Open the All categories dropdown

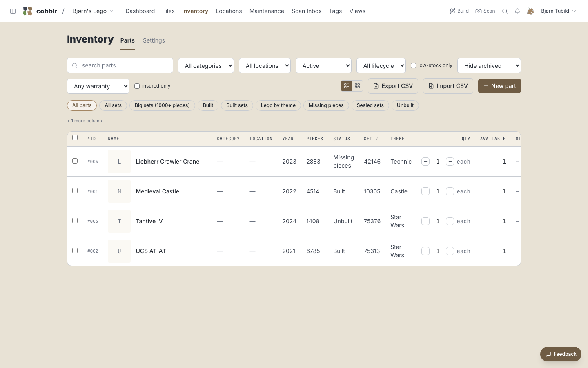[206, 65]
